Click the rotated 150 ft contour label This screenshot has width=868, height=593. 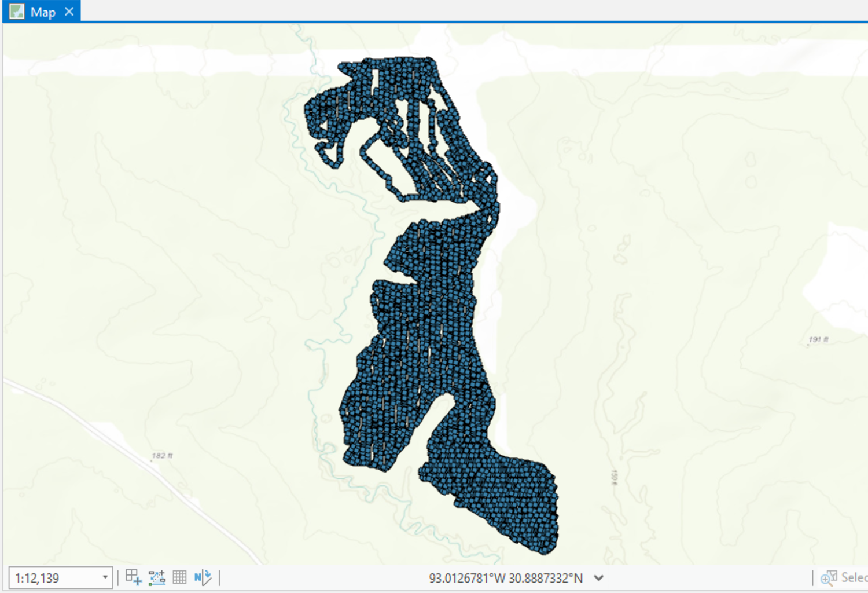click(x=614, y=477)
